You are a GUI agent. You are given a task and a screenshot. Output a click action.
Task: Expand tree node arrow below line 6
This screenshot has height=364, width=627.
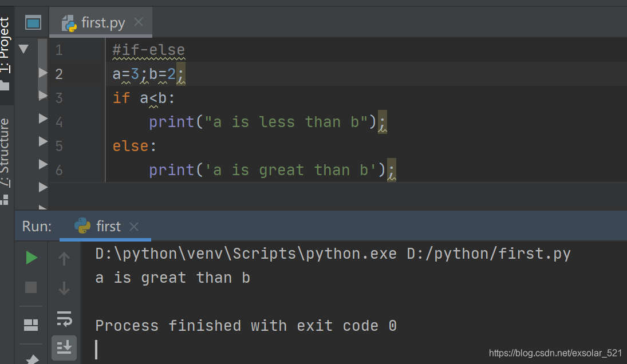click(43, 187)
